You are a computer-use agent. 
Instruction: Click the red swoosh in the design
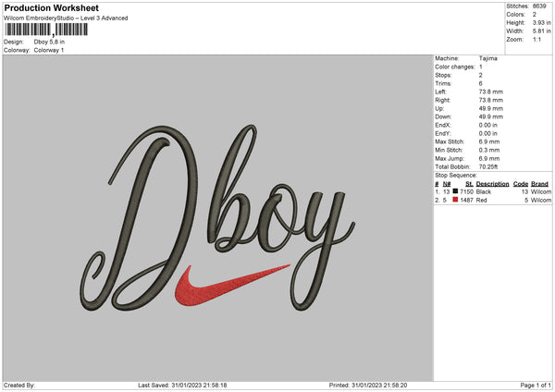(x=232, y=285)
